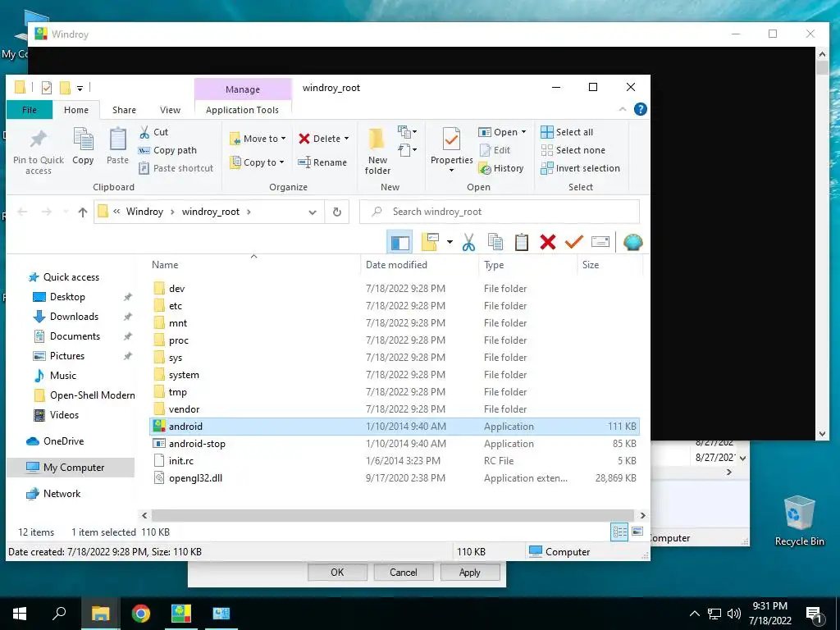The height and width of the screenshot is (630, 840).
Task: Select the opengl32.dll file
Action: coord(394,478)
